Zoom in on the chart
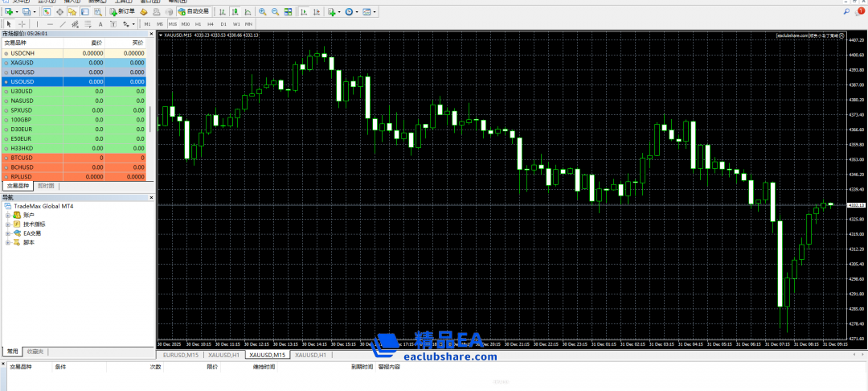 click(263, 12)
